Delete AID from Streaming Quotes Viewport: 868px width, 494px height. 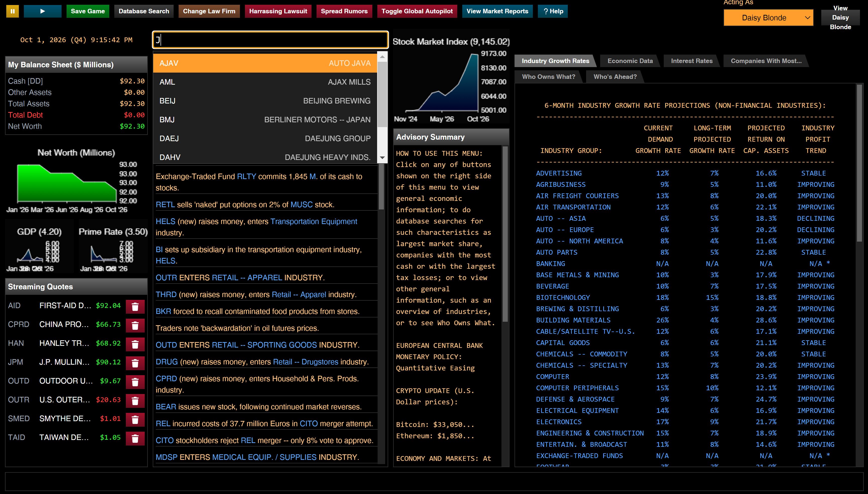click(135, 306)
